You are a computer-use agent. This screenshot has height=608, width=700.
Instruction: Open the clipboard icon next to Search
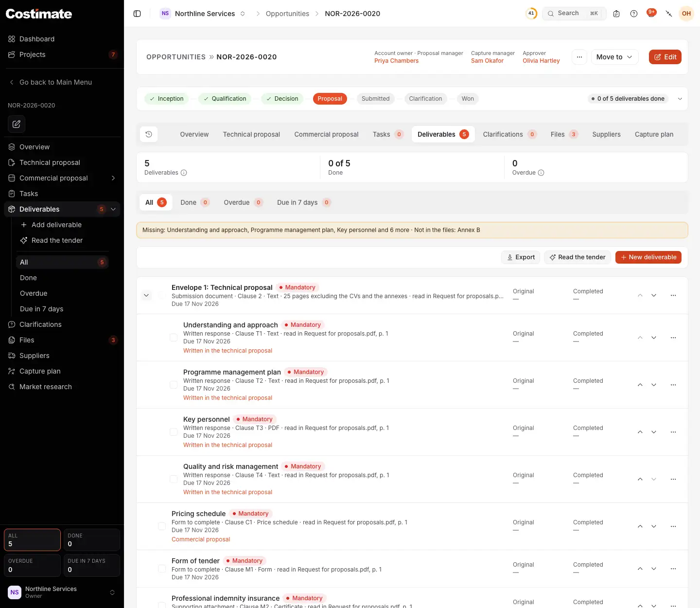[616, 14]
